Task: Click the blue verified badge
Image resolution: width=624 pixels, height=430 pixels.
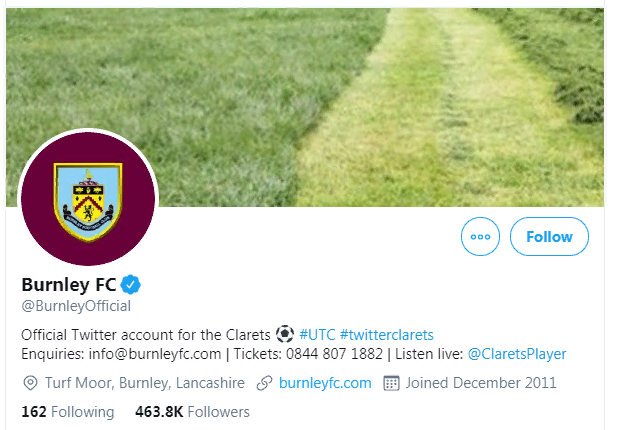Action: point(131,283)
